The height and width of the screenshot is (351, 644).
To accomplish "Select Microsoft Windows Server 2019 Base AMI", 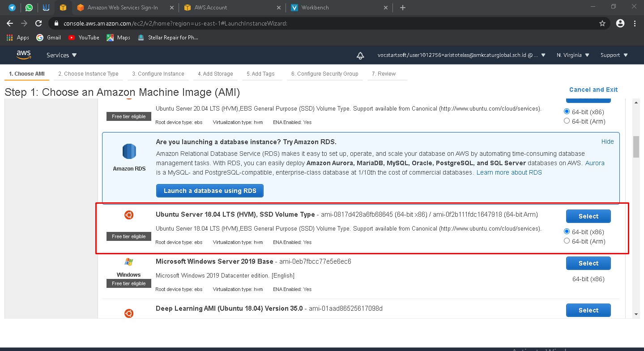I will pos(588,263).
